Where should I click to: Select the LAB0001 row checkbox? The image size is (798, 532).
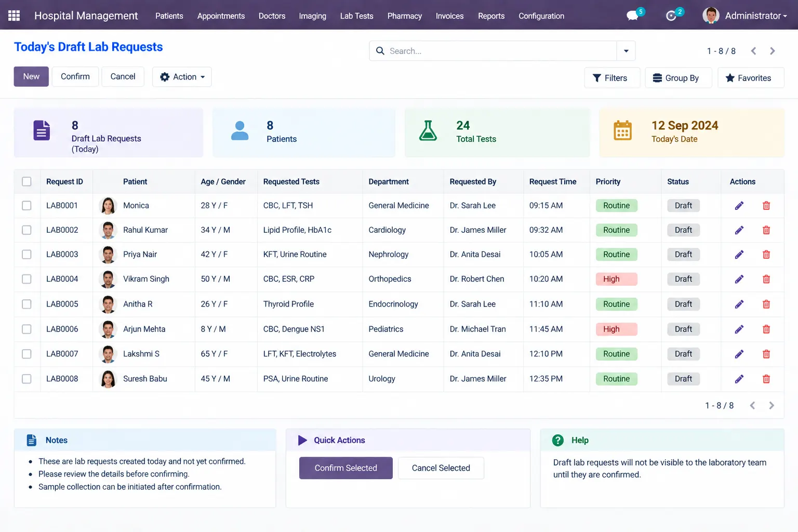click(26, 206)
